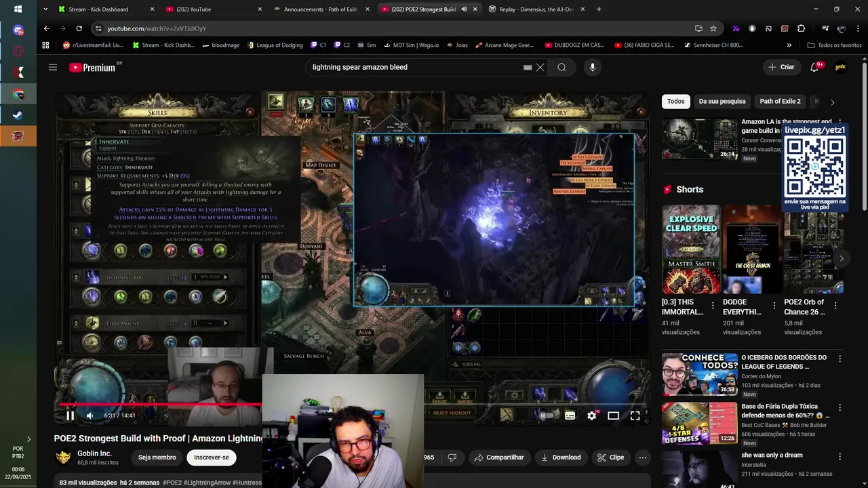Open more actions menu below video
The height and width of the screenshot is (488, 868).
(642, 457)
